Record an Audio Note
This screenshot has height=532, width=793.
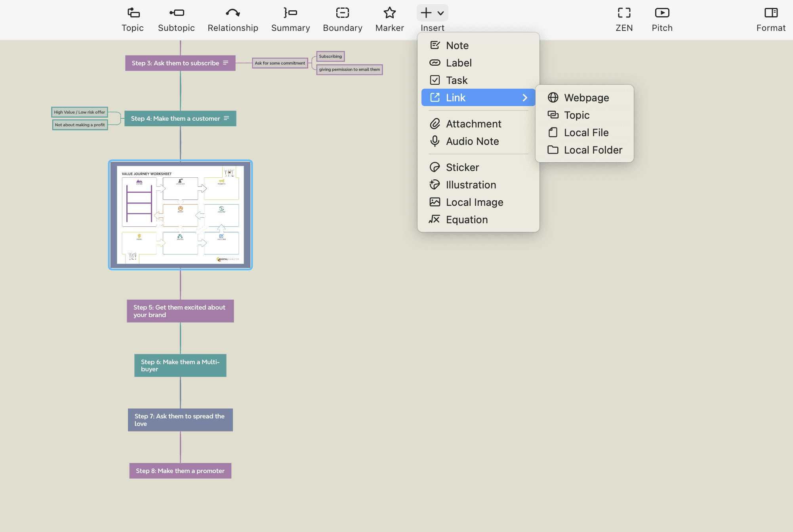[x=478, y=141]
